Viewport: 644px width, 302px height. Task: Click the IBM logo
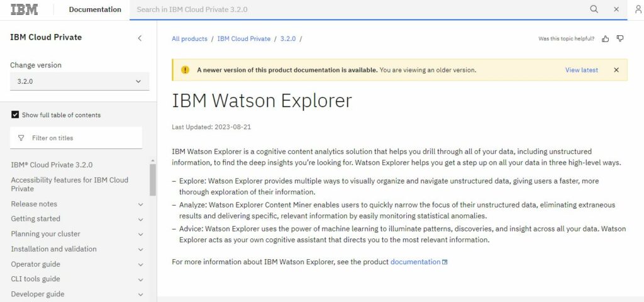(25, 9)
